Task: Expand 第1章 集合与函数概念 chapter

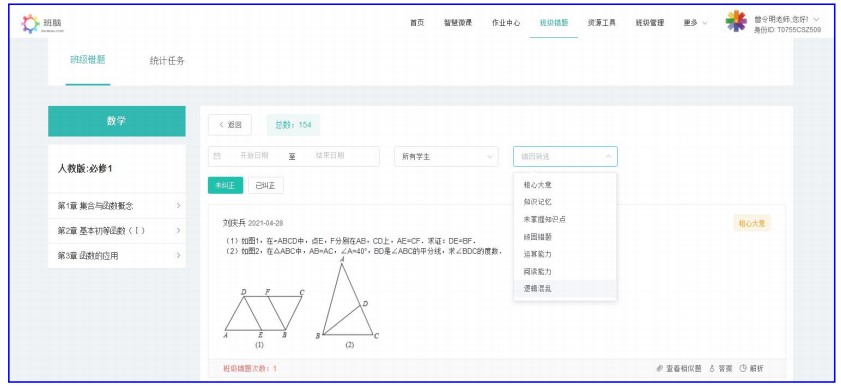Action: coord(117,205)
